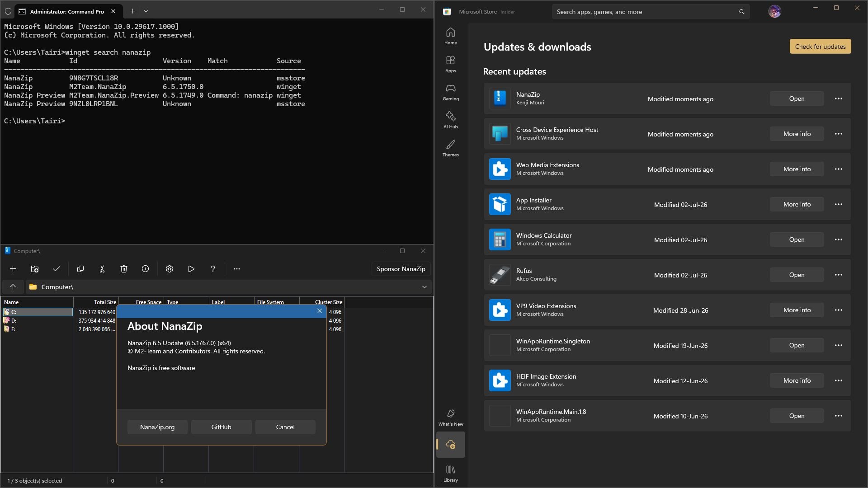This screenshot has width=868, height=488.
Task: Click the search magnifier icon in Microsoft Store
Action: coord(742,12)
